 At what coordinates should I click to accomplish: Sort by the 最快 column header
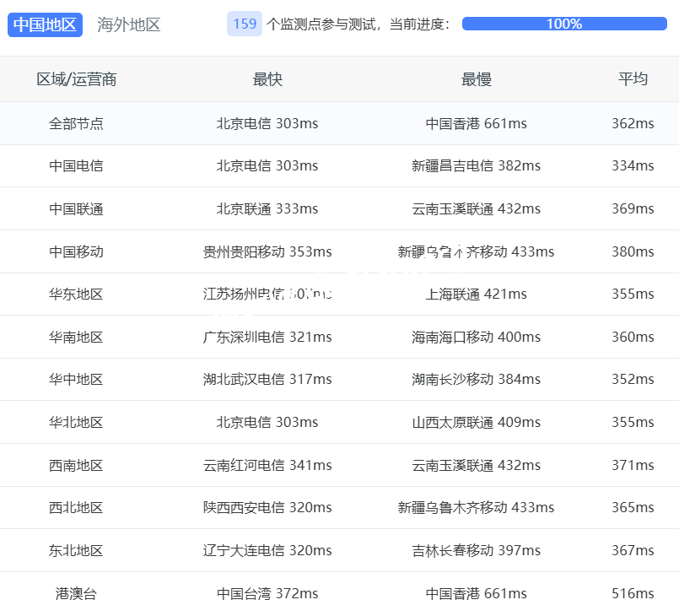coord(267,79)
